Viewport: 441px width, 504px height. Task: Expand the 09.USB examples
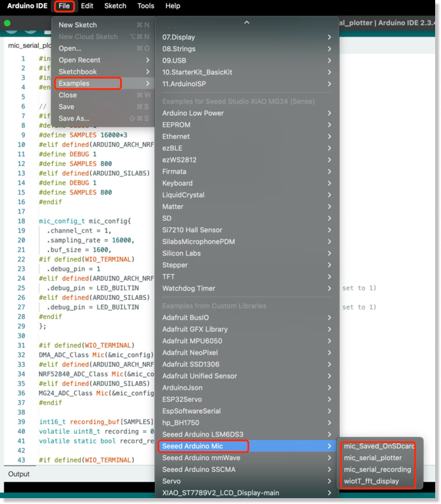click(247, 61)
